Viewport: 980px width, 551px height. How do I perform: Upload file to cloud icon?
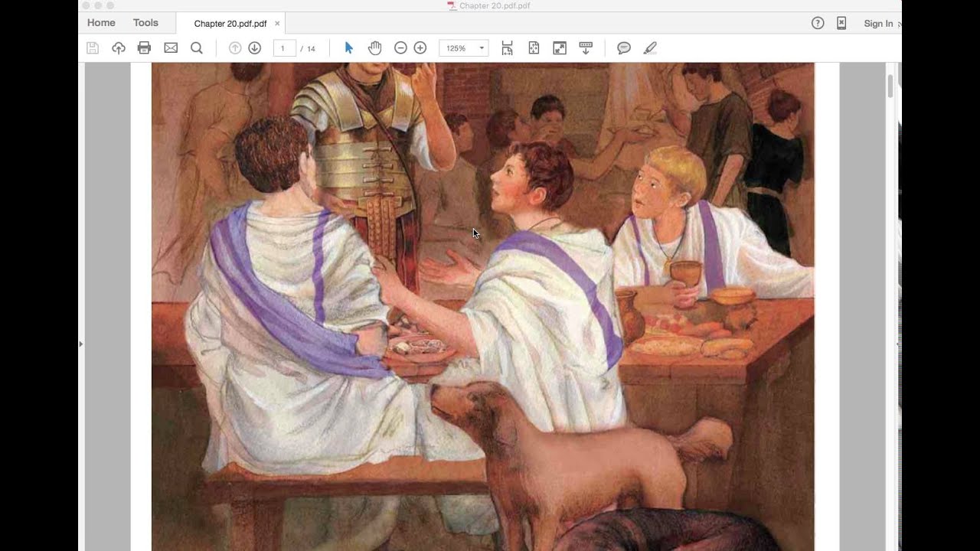pos(119,48)
